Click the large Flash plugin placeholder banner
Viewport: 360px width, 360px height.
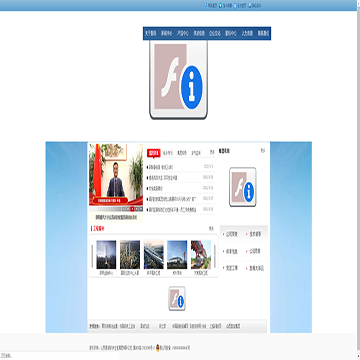[x=178, y=79]
